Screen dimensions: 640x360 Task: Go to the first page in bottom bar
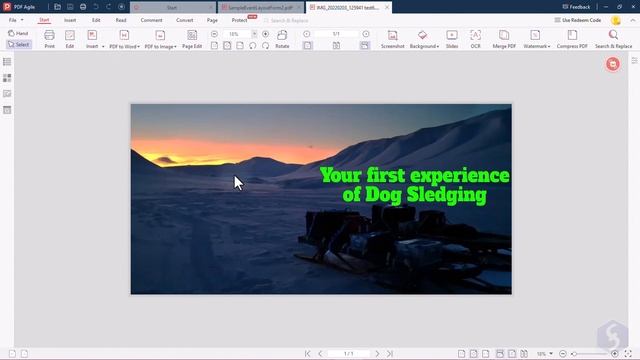click(x=307, y=353)
